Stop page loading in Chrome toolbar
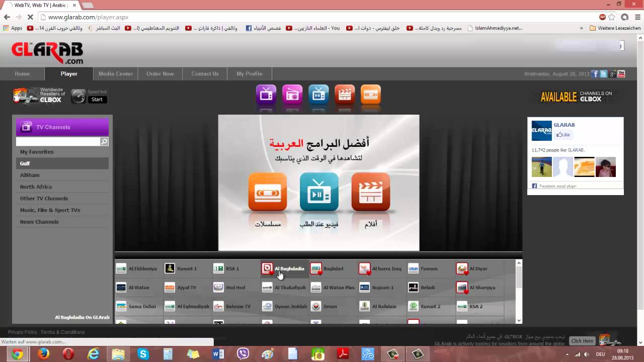The image size is (644, 362). 30,17
